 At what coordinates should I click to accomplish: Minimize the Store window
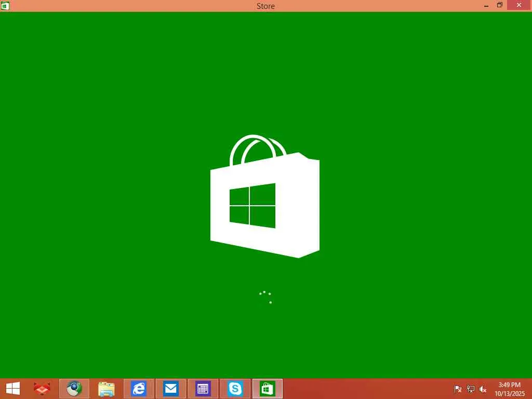tap(486, 5)
